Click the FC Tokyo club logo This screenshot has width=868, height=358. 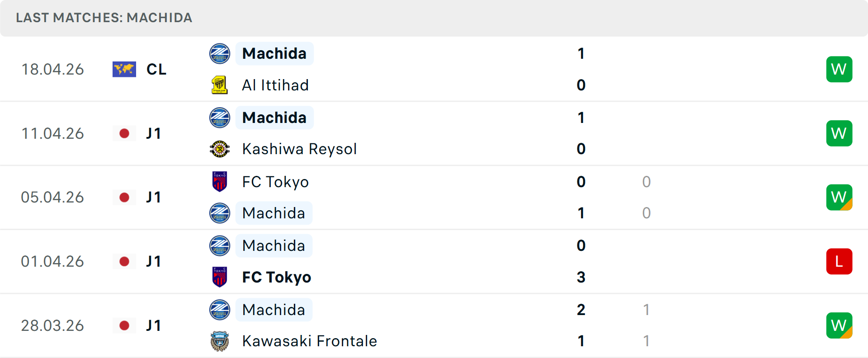pos(220,182)
